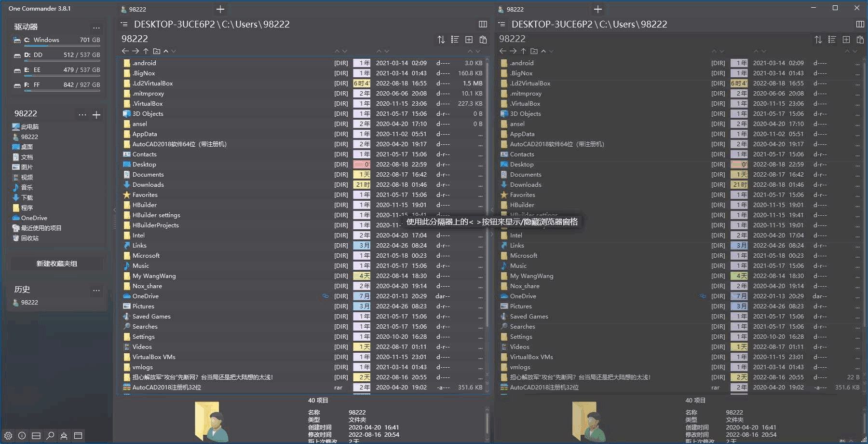Click the paste clipboard icon in left pane
This screenshot has width=868, height=444.
pyautogui.click(x=483, y=40)
